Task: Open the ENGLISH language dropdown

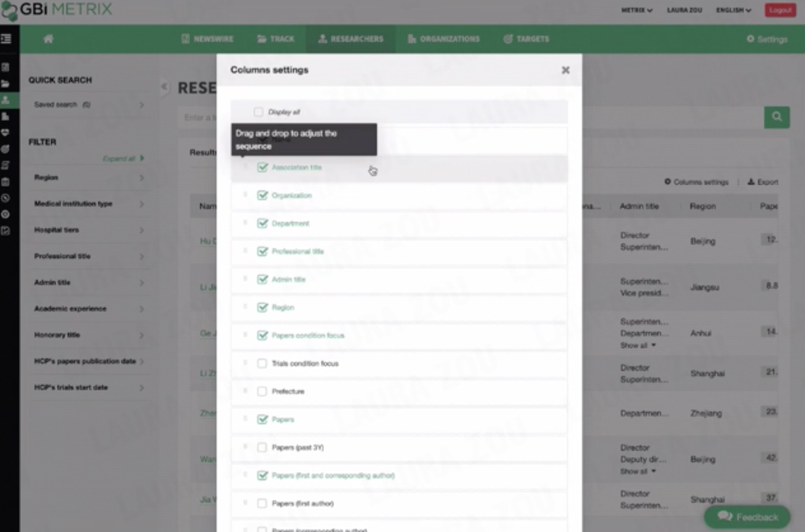Action: click(x=733, y=10)
